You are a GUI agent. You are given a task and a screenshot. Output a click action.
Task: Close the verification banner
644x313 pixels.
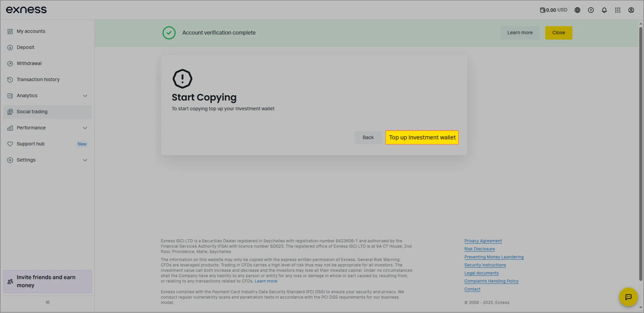coord(558,33)
